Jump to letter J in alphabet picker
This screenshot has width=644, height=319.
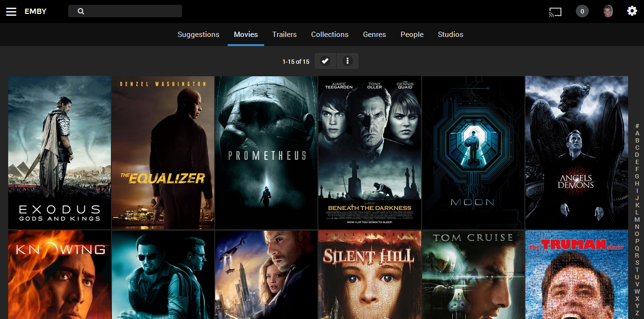(637, 198)
